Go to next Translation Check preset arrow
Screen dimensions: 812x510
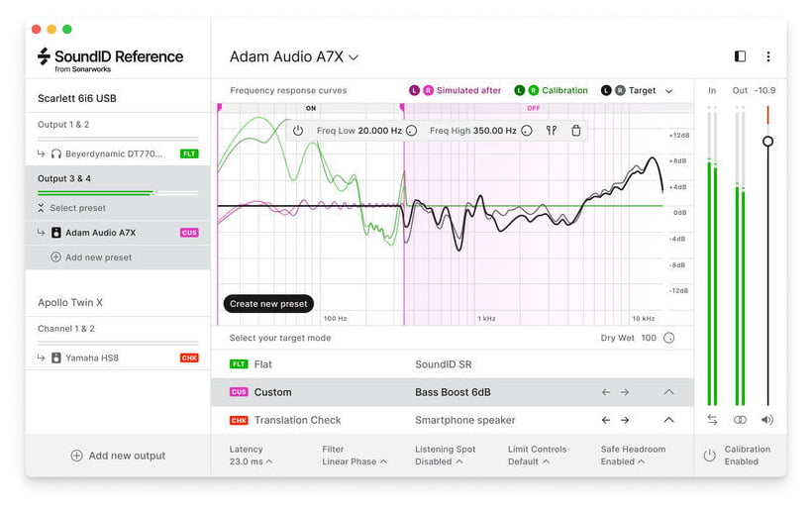[625, 420]
